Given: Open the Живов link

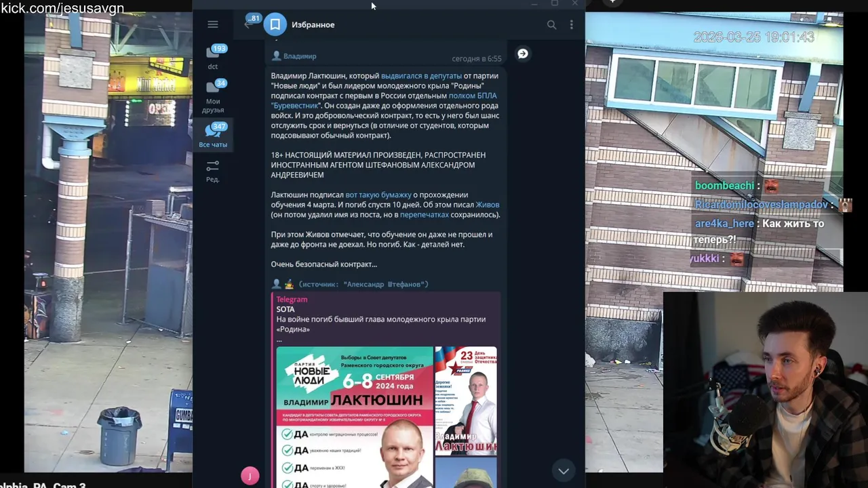Looking at the screenshot, I should (488, 205).
